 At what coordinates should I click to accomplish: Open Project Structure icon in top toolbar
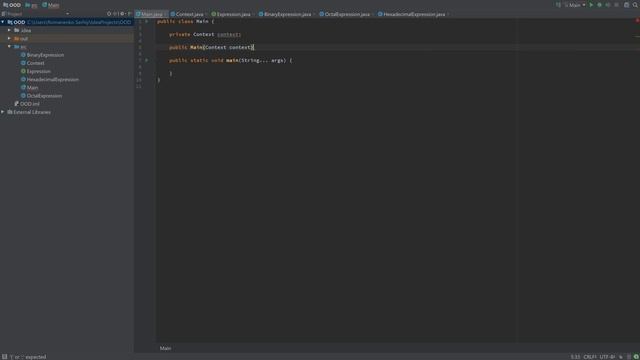[627, 5]
